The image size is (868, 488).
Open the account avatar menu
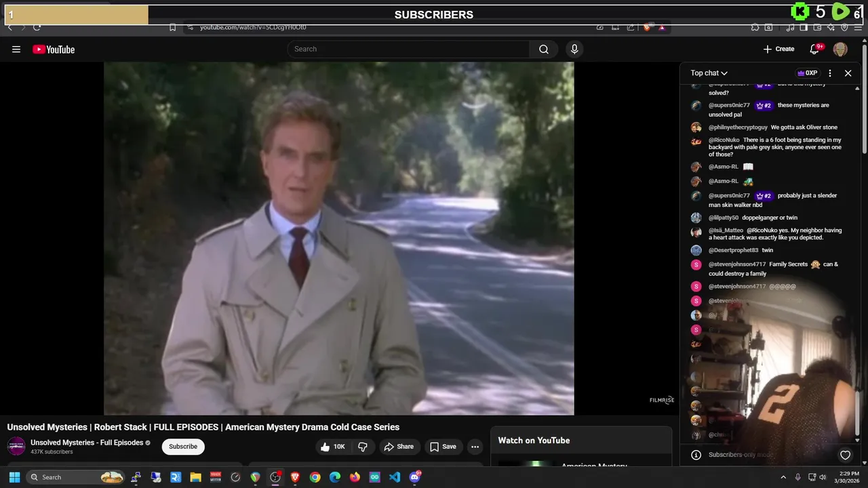pyautogui.click(x=840, y=49)
